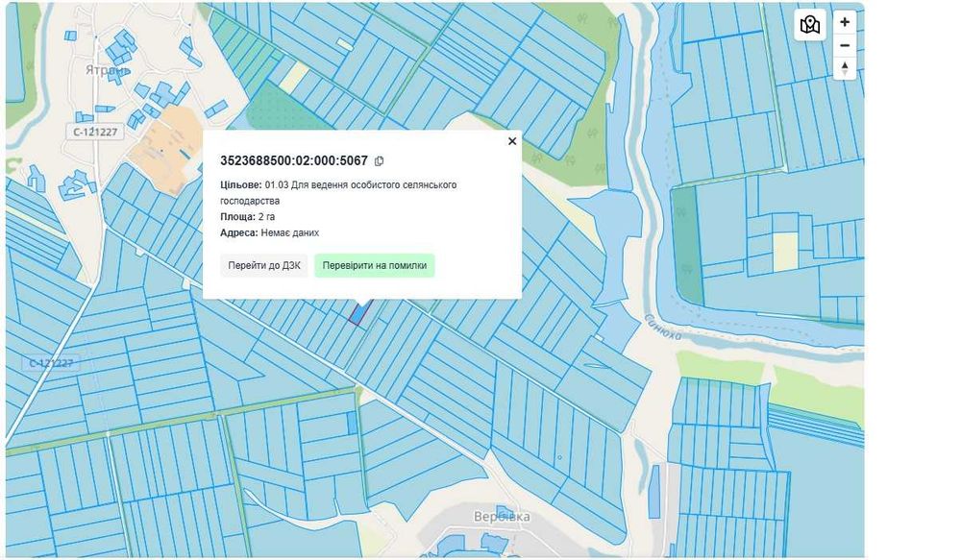Reset map bearing with compass icon
961x560 pixels.
(845, 68)
